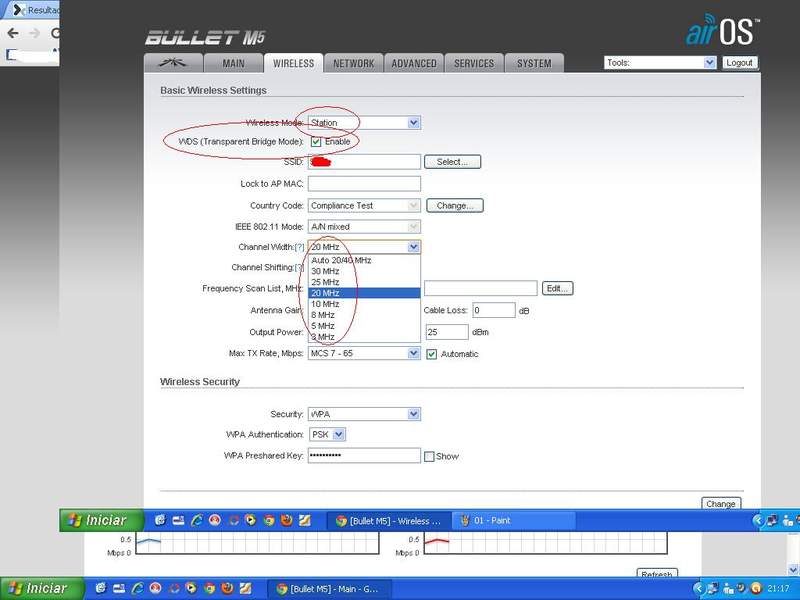Choose 25 MHz channel width option
The image size is (800, 600).
point(364,282)
